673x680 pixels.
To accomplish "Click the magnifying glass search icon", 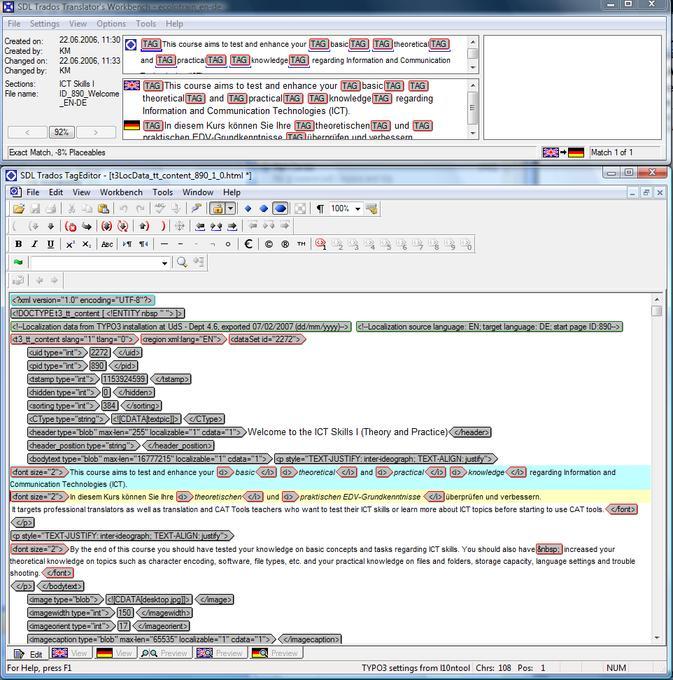I will [x=182, y=262].
